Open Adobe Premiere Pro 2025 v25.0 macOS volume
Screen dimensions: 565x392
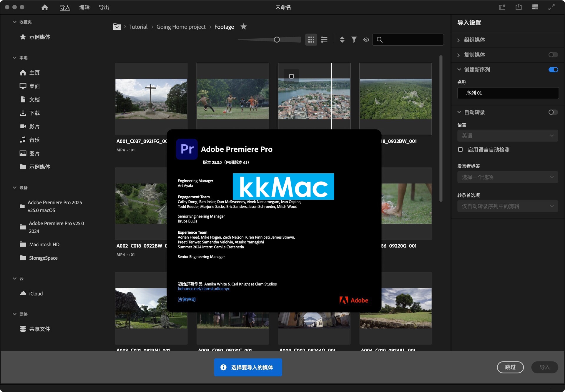[51, 206]
